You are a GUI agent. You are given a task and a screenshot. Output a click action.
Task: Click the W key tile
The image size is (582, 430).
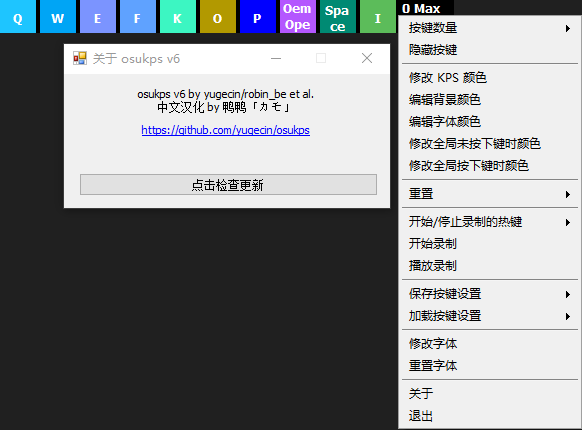[x=58, y=16]
